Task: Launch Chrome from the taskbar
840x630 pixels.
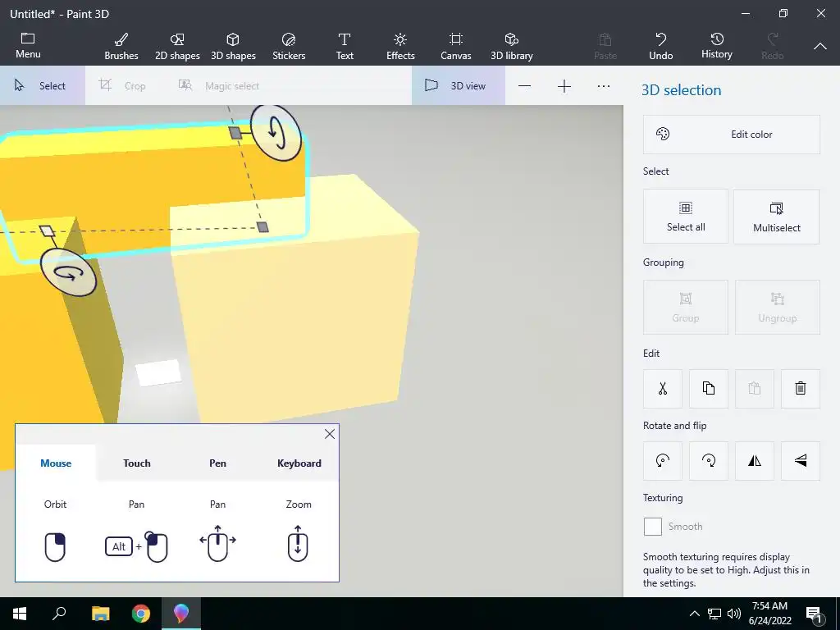Action: 141,614
